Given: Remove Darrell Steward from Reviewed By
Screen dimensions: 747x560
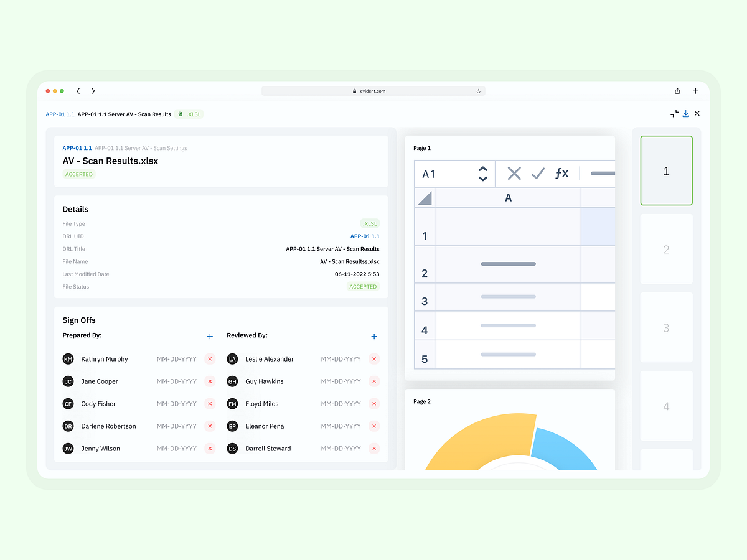Looking at the screenshot, I should click(374, 449).
